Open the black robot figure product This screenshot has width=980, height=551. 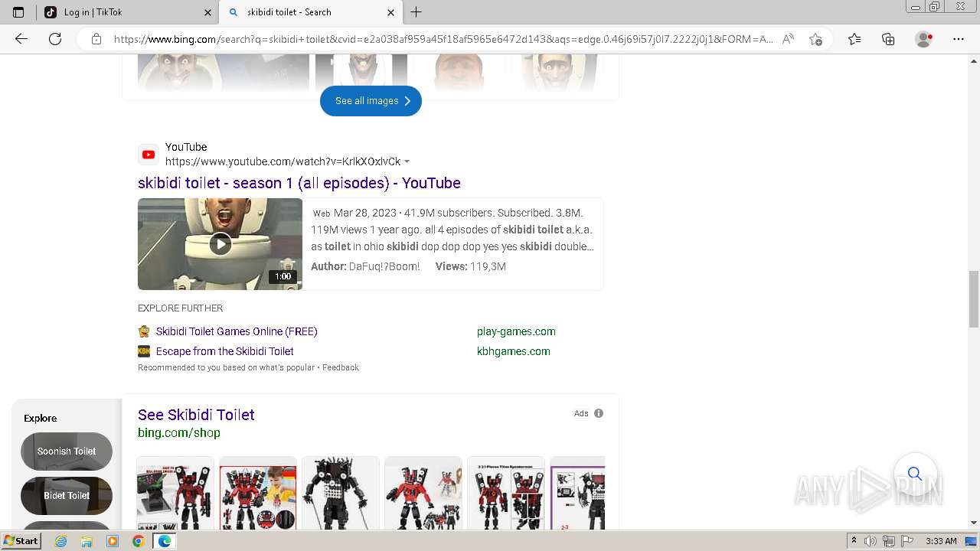click(x=341, y=494)
